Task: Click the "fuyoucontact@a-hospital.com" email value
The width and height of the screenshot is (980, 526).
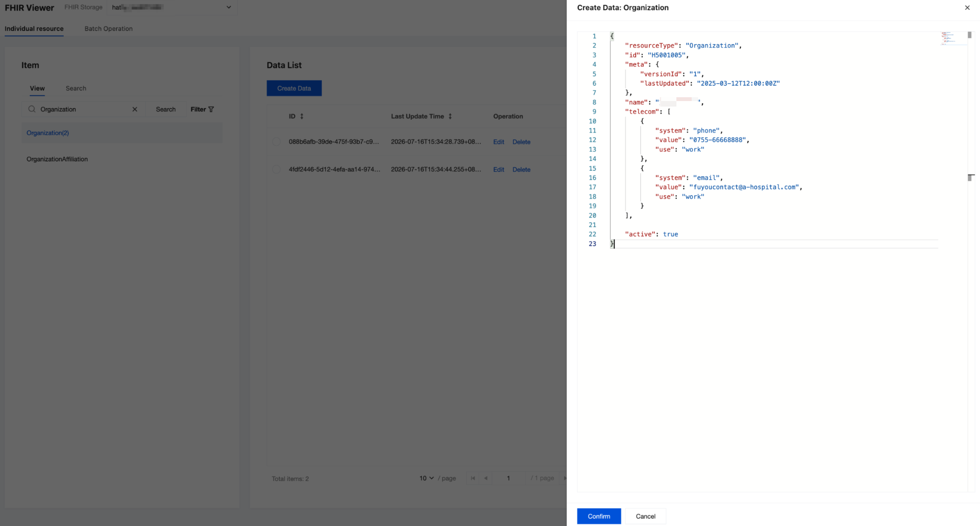Action: point(744,187)
